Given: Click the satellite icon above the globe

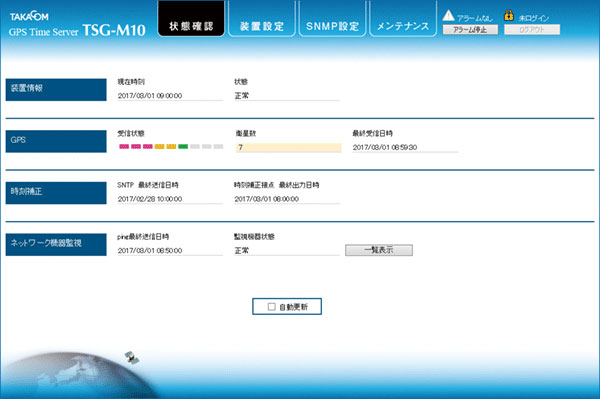Looking at the screenshot, I should point(132,358).
